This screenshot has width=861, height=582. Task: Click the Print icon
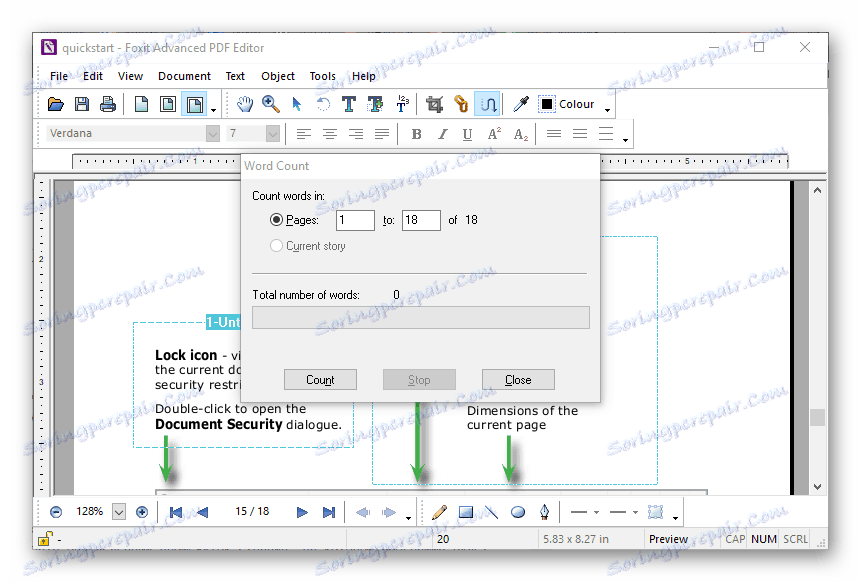(108, 104)
